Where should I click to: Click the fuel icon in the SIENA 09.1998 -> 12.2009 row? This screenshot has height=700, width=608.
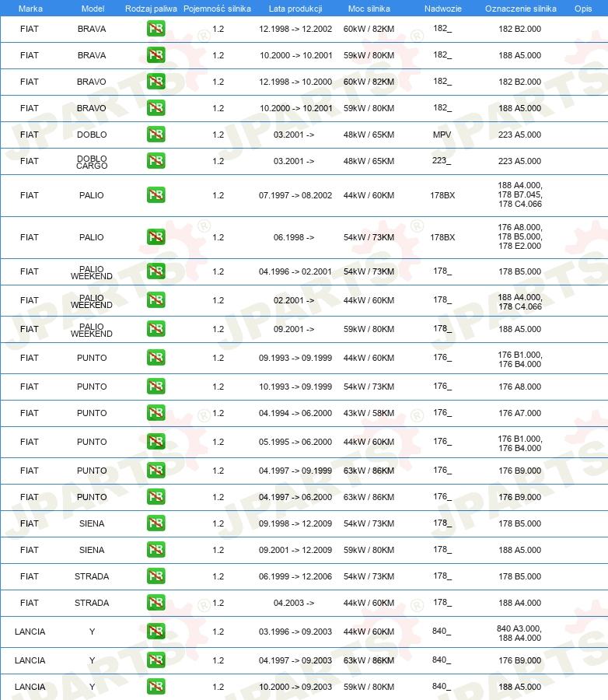tap(155, 523)
